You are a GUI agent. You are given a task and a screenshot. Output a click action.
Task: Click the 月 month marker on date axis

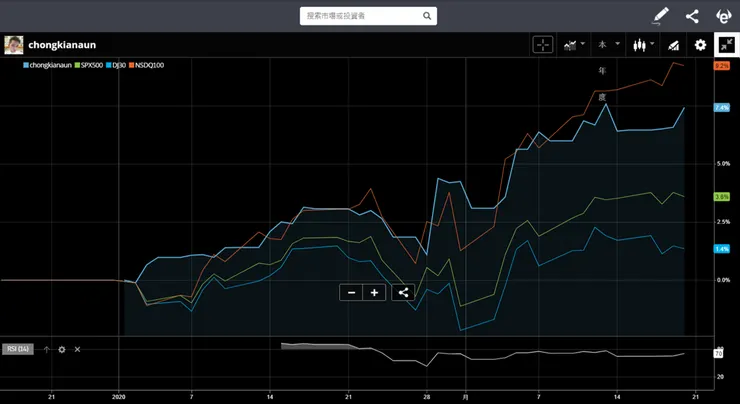pos(466,397)
